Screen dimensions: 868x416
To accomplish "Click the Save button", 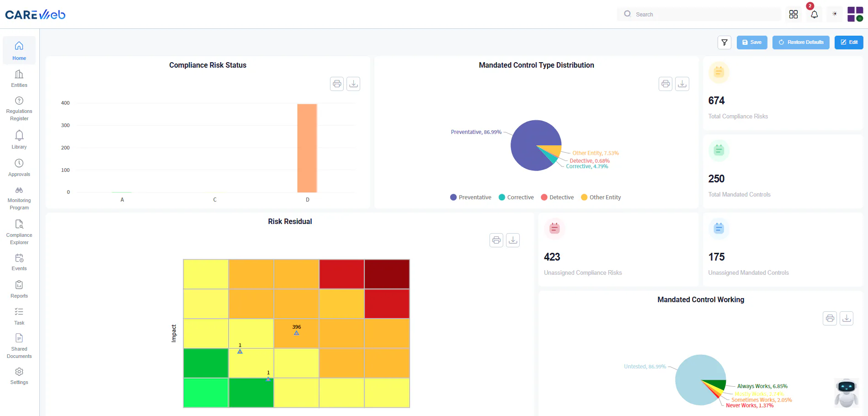I will 752,43.
